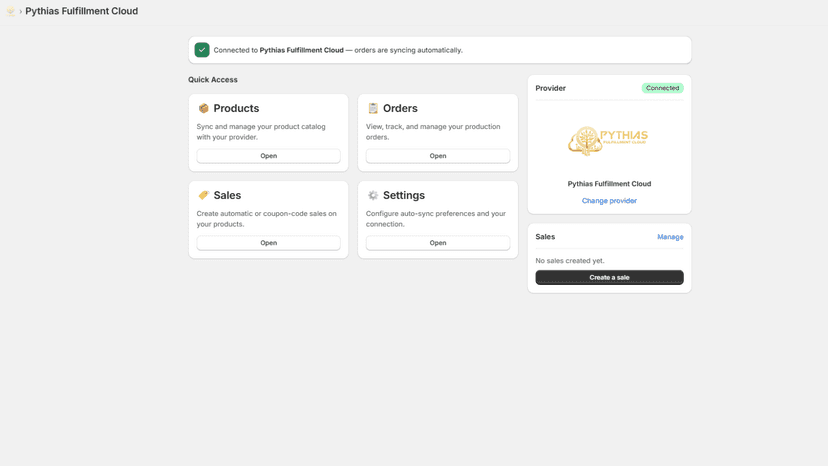Click the app icon in the breadcrumb
The height and width of the screenshot is (466, 828).
(11, 11)
